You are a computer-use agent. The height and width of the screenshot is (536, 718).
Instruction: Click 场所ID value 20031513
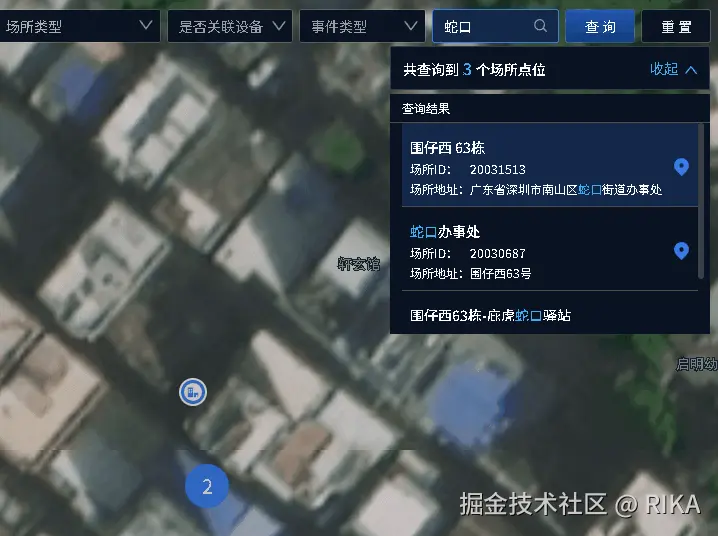(x=498, y=170)
